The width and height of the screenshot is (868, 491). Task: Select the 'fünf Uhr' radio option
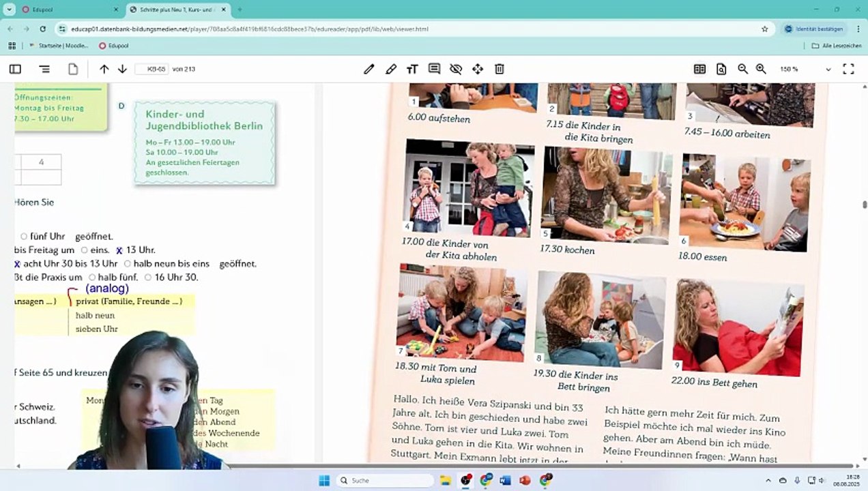24,237
